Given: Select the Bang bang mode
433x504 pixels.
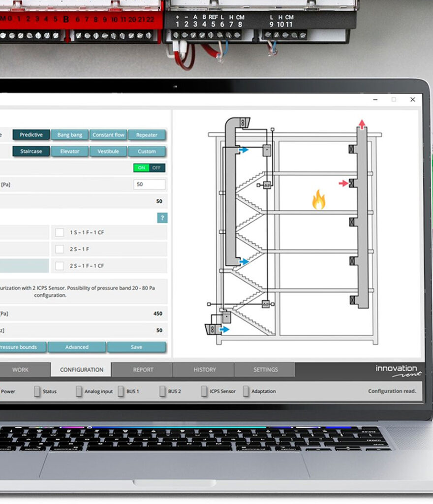Looking at the screenshot, I should (69, 135).
